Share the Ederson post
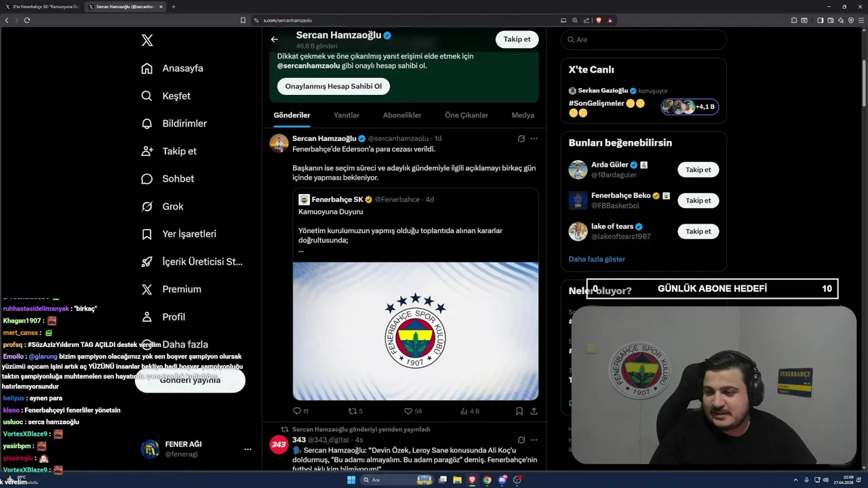868x488 pixels. coord(534,411)
